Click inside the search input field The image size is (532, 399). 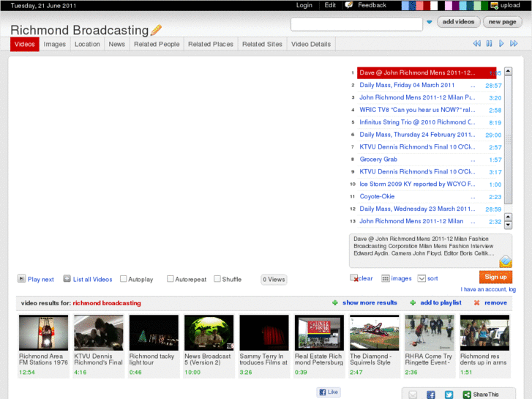(356, 24)
